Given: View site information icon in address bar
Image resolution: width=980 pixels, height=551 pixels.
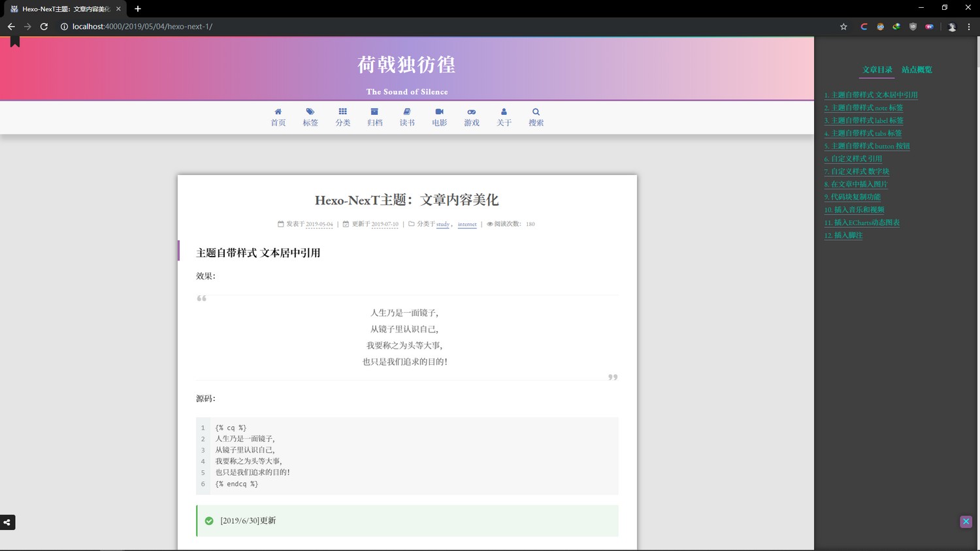Looking at the screenshot, I should (64, 27).
